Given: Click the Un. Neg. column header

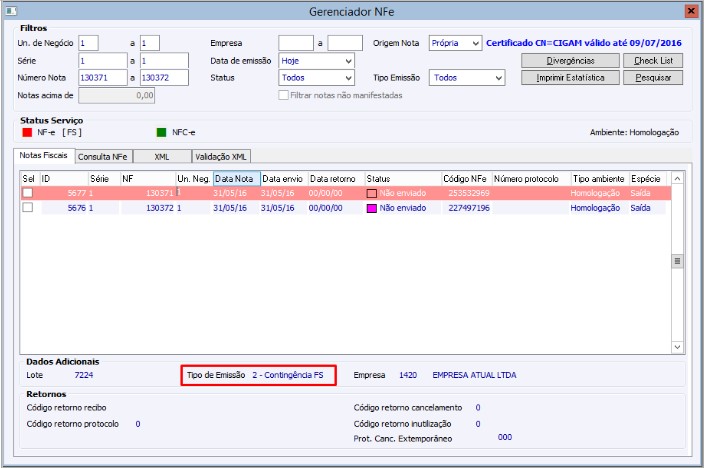Looking at the screenshot, I should coord(194,179).
